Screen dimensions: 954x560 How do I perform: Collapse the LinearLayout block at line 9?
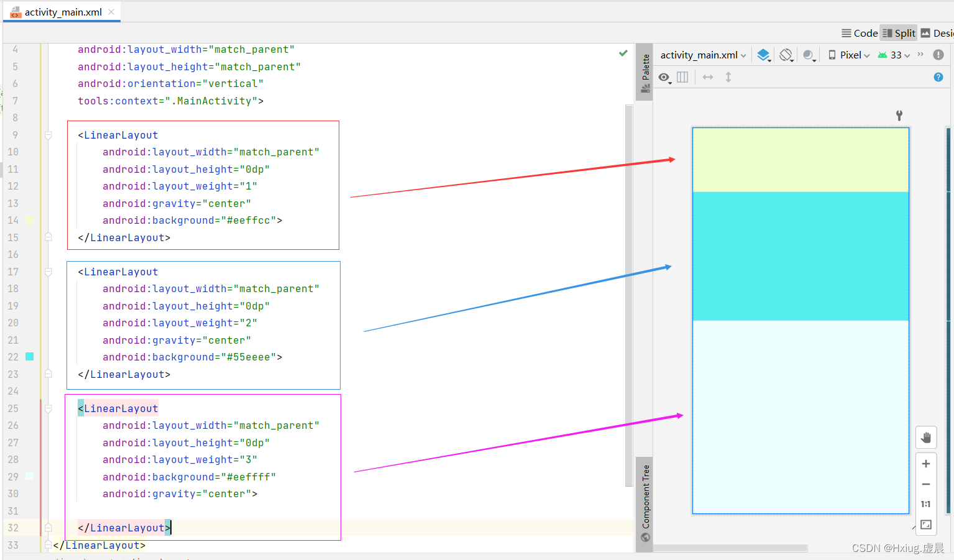48,135
